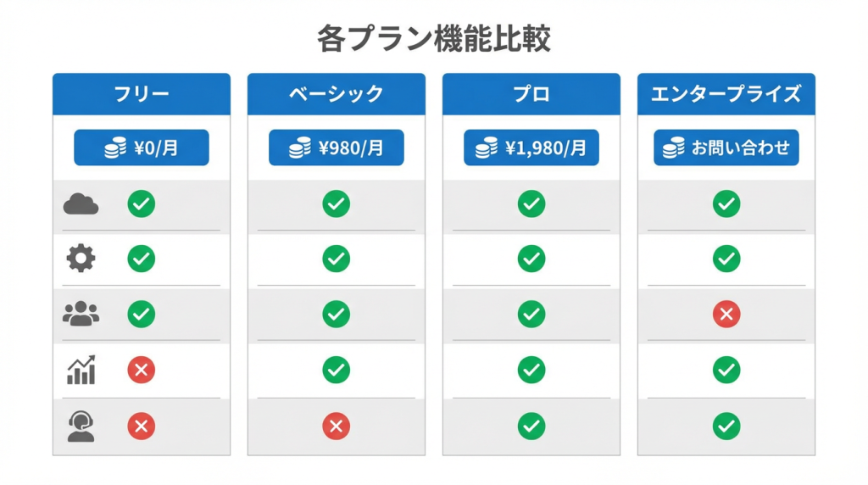Select the ベーシック plan header

point(337,94)
